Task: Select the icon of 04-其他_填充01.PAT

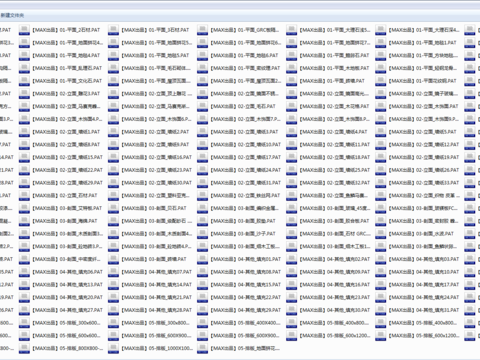Action: click(x=202, y=259)
